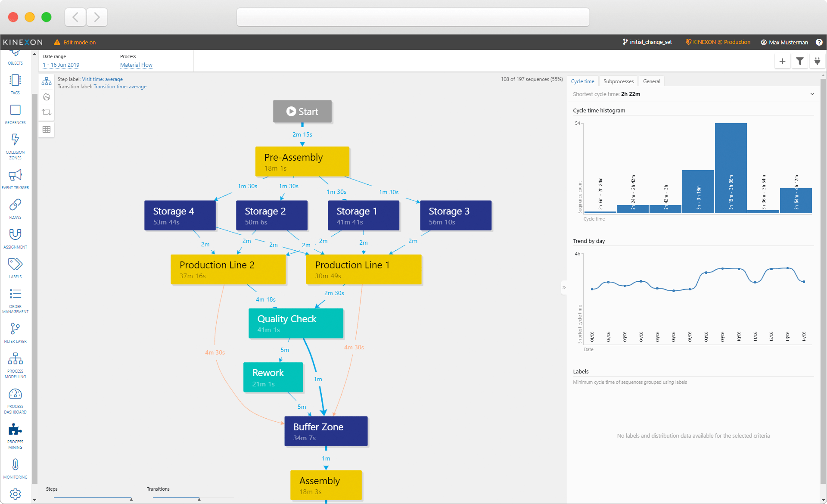Select the process graph hierarchy view icon
The height and width of the screenshot is (504, 827).
[x=47, y=81]
